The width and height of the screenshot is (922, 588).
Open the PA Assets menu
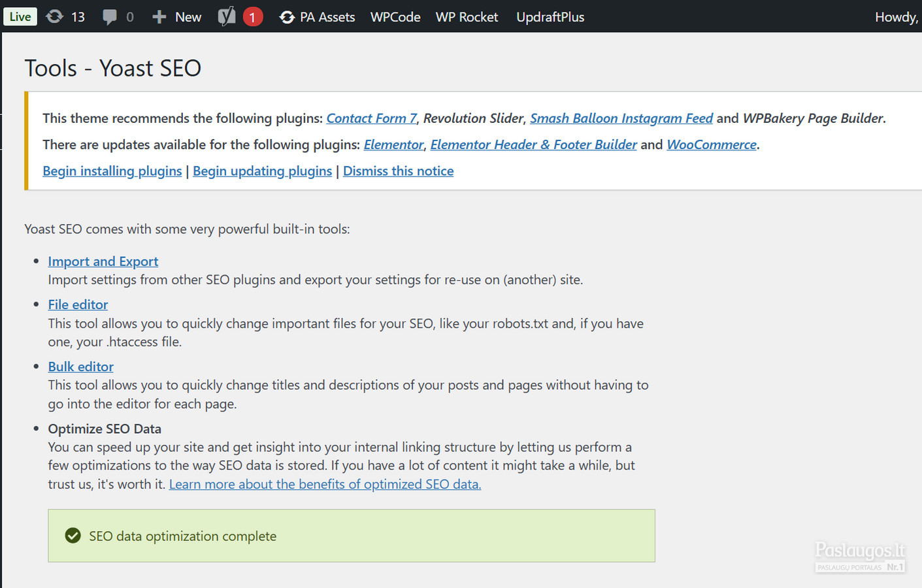point(327,17)
